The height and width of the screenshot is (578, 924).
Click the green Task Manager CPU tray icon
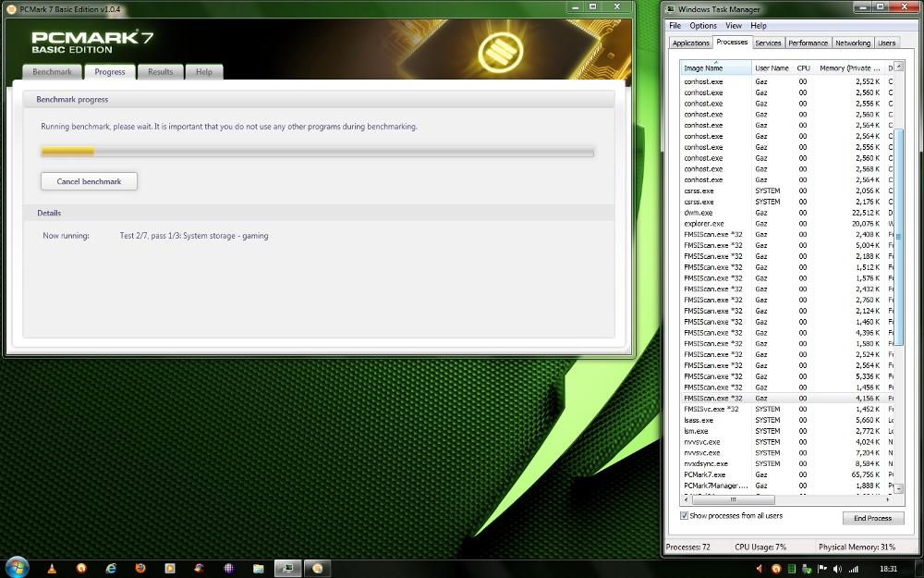coord(792,569)
